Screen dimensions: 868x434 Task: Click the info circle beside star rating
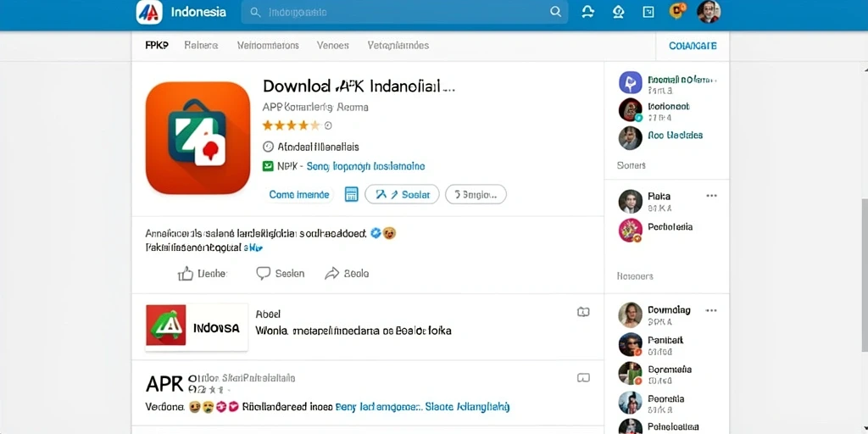click(328, 125)
